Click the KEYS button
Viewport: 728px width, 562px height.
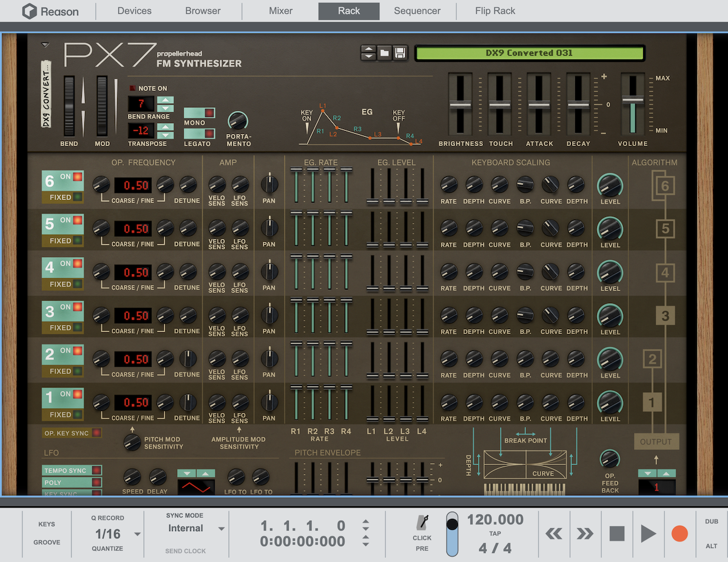pos(47,524)
